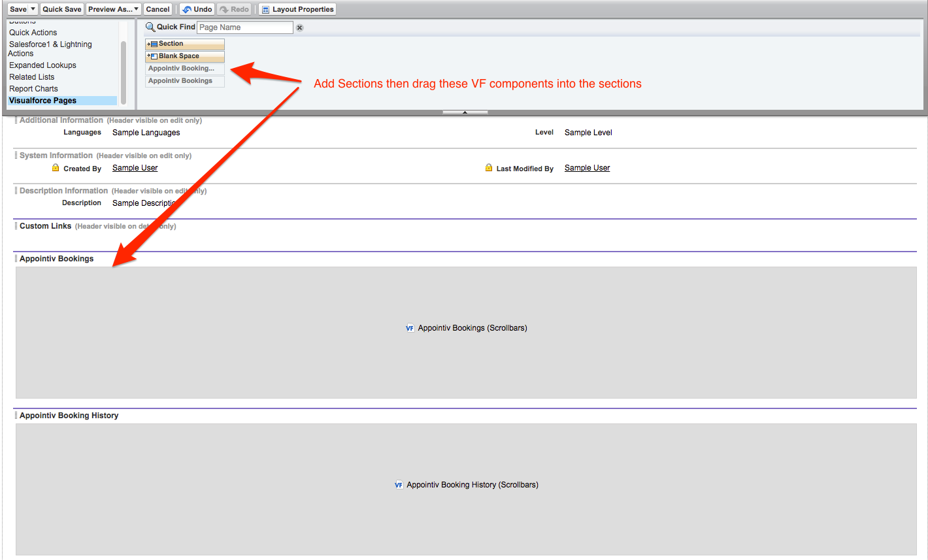928x560 pixels.
Task: Click the Level field label
Action: coord(544,133)
